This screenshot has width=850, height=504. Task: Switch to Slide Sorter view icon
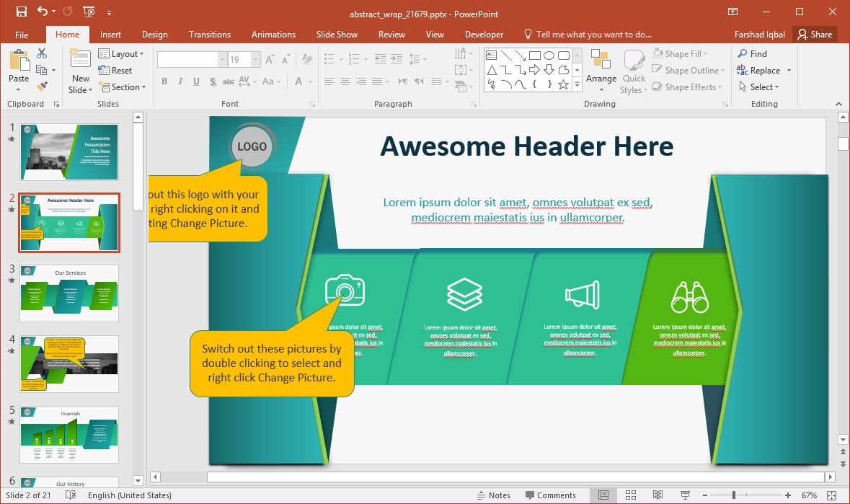tap(631, 495)
